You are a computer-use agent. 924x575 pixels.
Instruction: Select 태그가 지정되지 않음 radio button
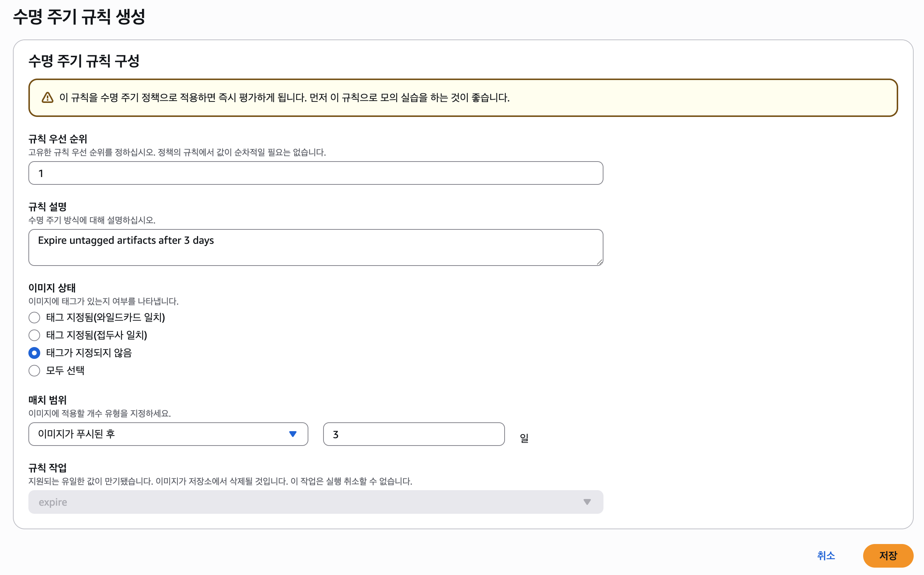coord(34,353)
